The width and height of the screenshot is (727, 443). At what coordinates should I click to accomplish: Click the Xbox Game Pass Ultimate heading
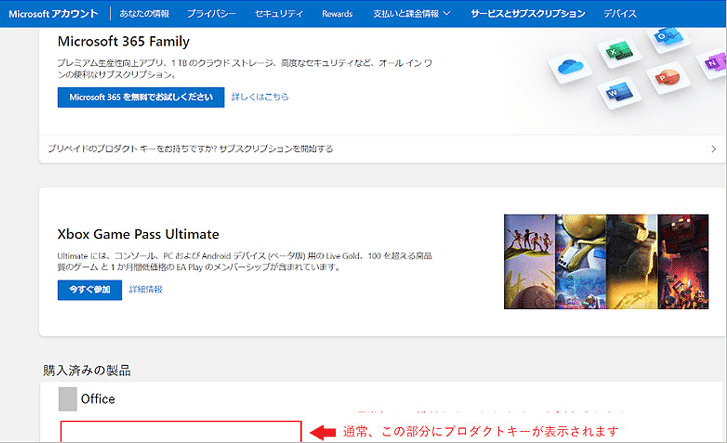(x=138, y=234)
